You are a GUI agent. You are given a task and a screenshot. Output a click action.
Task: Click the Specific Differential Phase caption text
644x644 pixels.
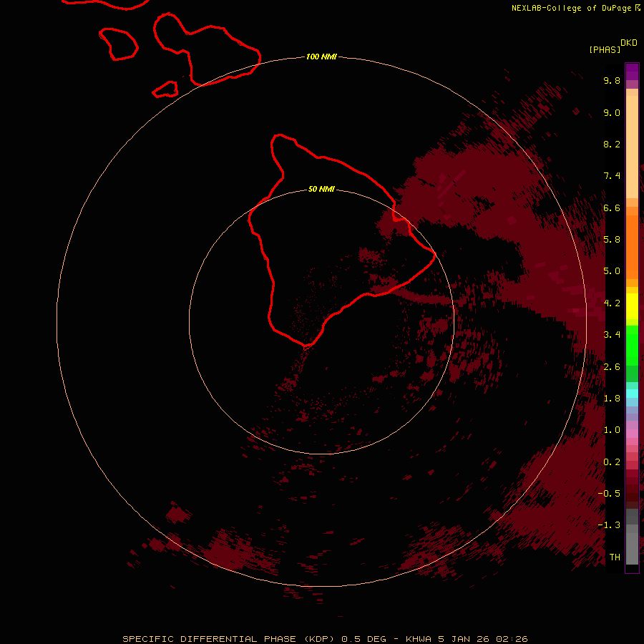tap(325, 639)
